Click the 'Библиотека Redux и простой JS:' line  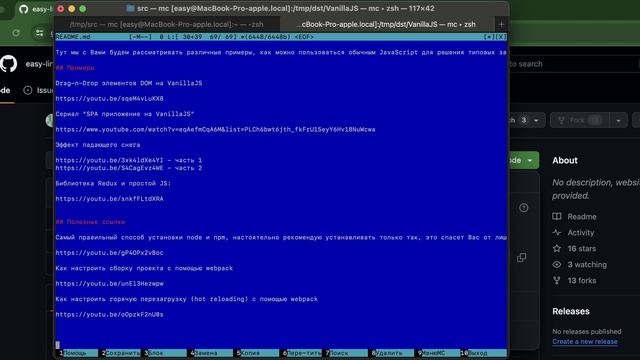tap(113, 183)
